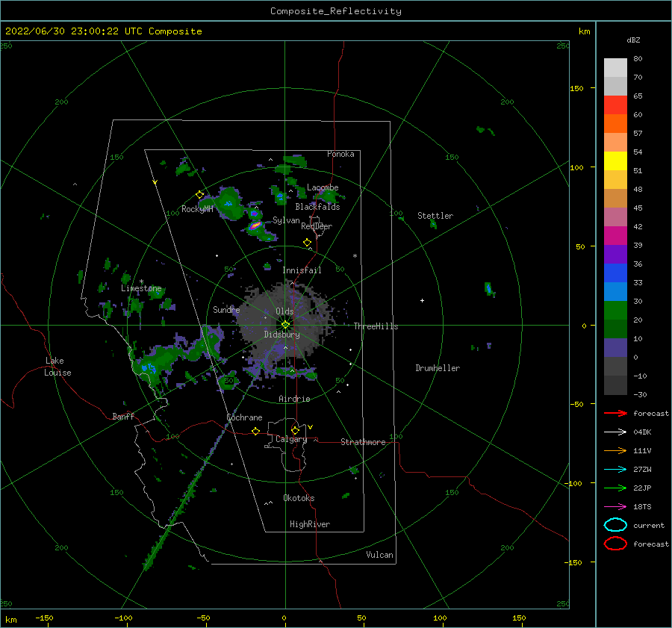Click the Composite_Reflectivity title

click(335, 11)
